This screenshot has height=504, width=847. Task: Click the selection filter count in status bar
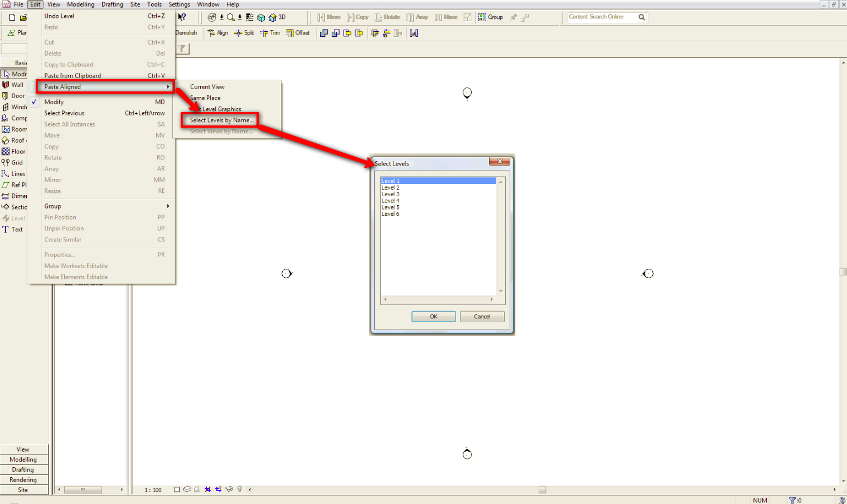click(x=795, y=500)
